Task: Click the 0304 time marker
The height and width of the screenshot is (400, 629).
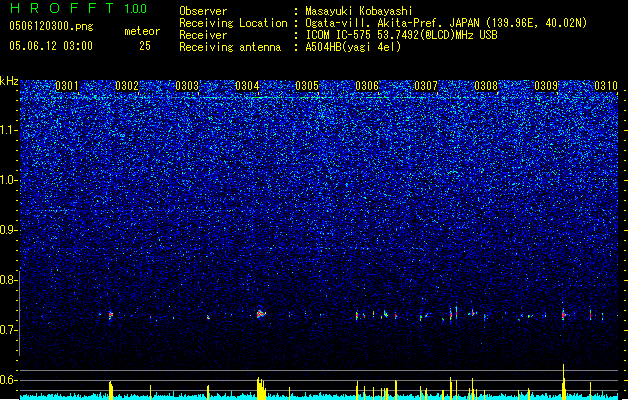Action: click(x=247, y=86)
